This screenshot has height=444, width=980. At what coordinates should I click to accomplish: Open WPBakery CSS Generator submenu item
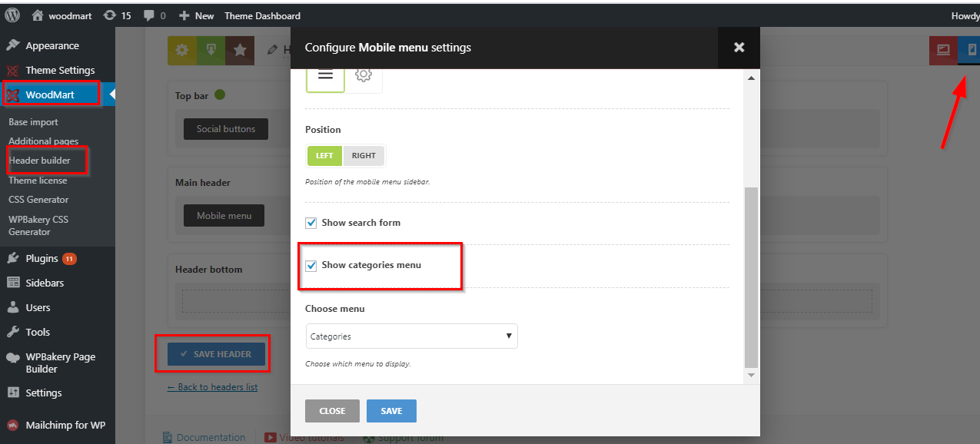pyautogui.click(x=38, y=225)
